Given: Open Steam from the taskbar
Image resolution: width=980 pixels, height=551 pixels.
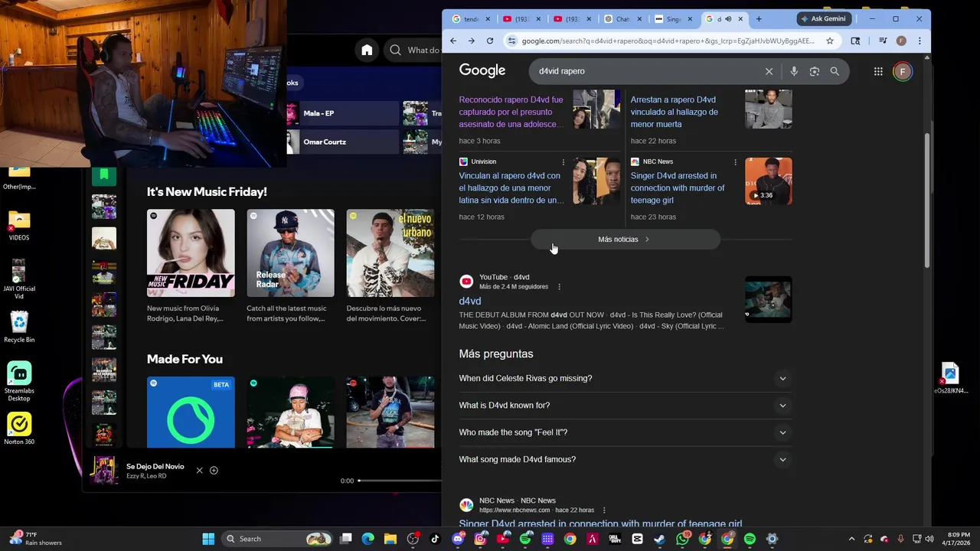Looking at the screenshot, I should click(659, 539).
